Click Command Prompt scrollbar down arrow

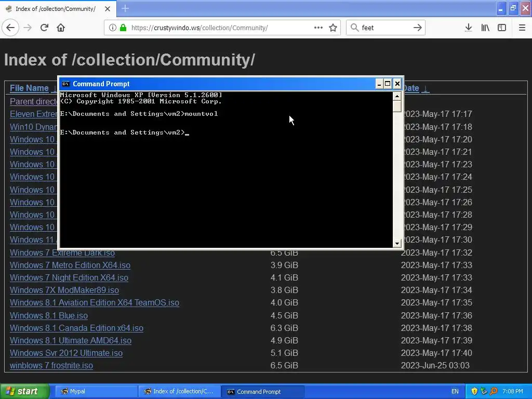tap(397, 243)
